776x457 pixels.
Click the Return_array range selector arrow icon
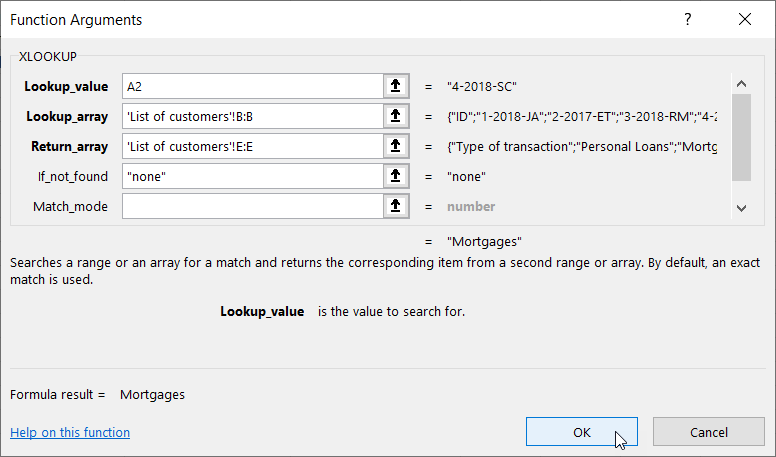[x=396, y=146]
